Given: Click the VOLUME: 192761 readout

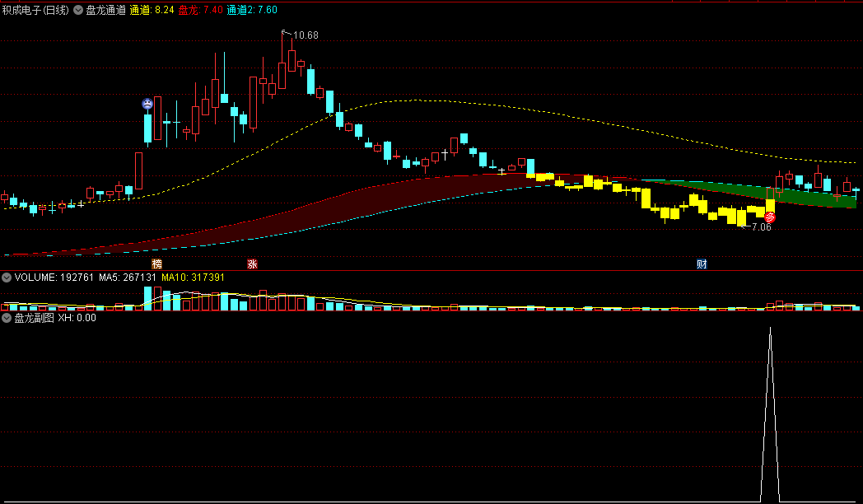Looking at the screenshot, I should [x=54, y=278].
